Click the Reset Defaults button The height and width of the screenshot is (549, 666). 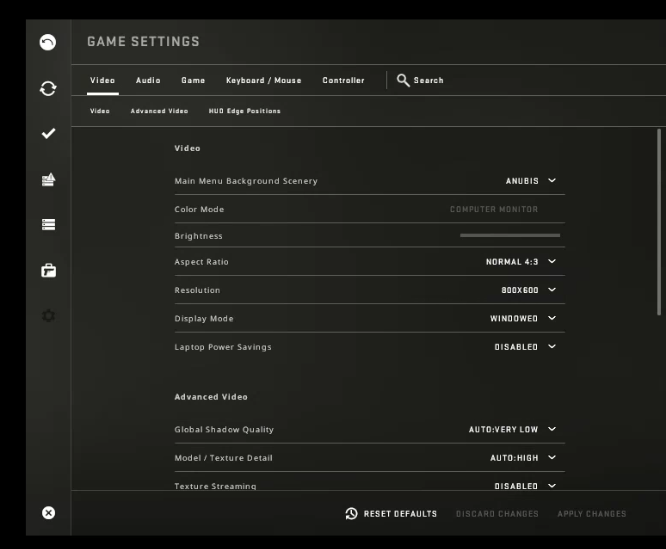tap(391, 514)
